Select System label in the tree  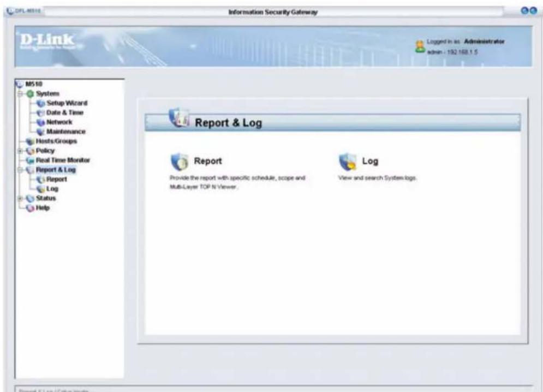48,94
